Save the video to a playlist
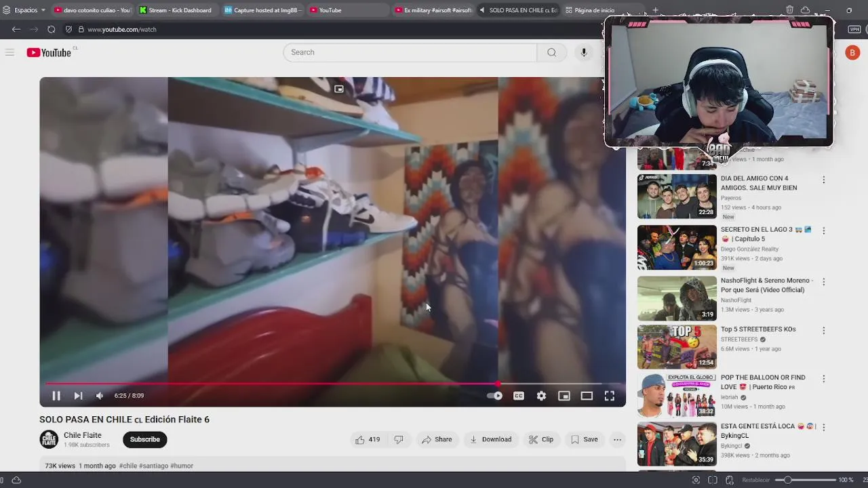The width and height of the screenshot is (868, 488). click(585, 439)
